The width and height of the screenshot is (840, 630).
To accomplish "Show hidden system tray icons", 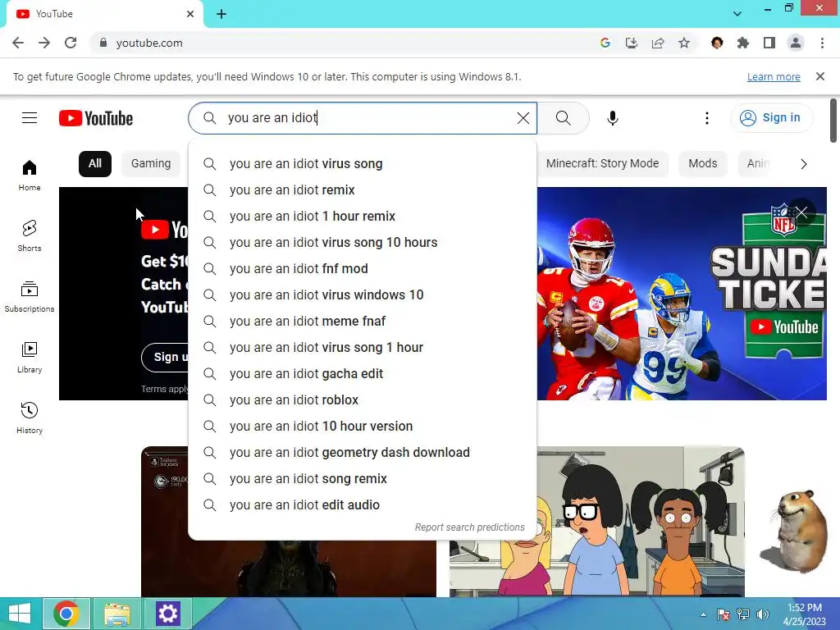I will (x=703, y=614).
